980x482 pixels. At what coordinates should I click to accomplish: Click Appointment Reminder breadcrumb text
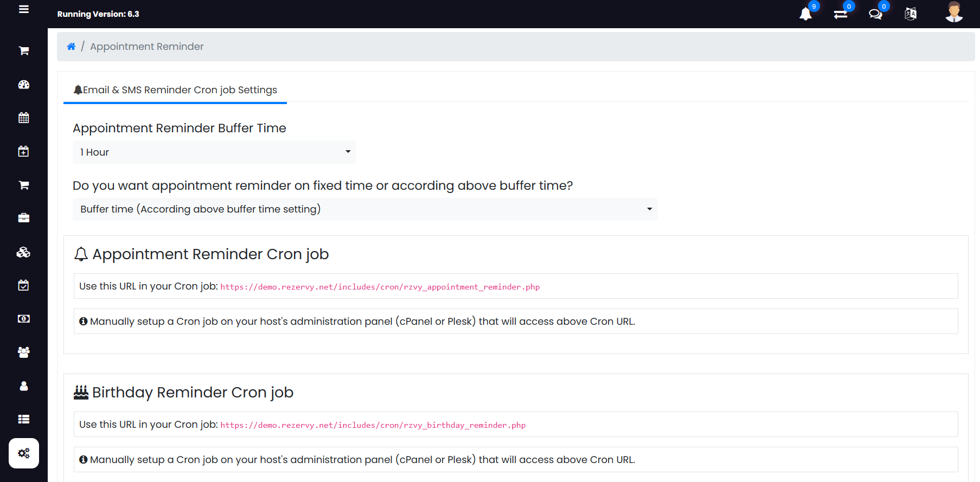pos(146,47)
